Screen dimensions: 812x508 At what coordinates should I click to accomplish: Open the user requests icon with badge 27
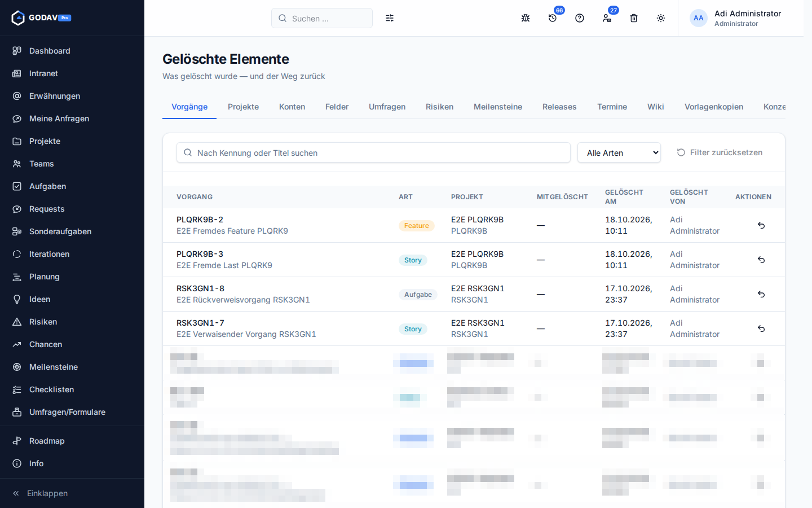[607, 18]
